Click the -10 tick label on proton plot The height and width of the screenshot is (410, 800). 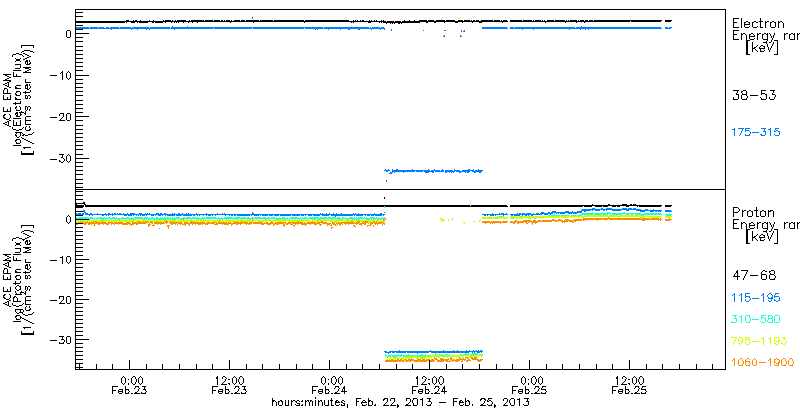point(60,260)
